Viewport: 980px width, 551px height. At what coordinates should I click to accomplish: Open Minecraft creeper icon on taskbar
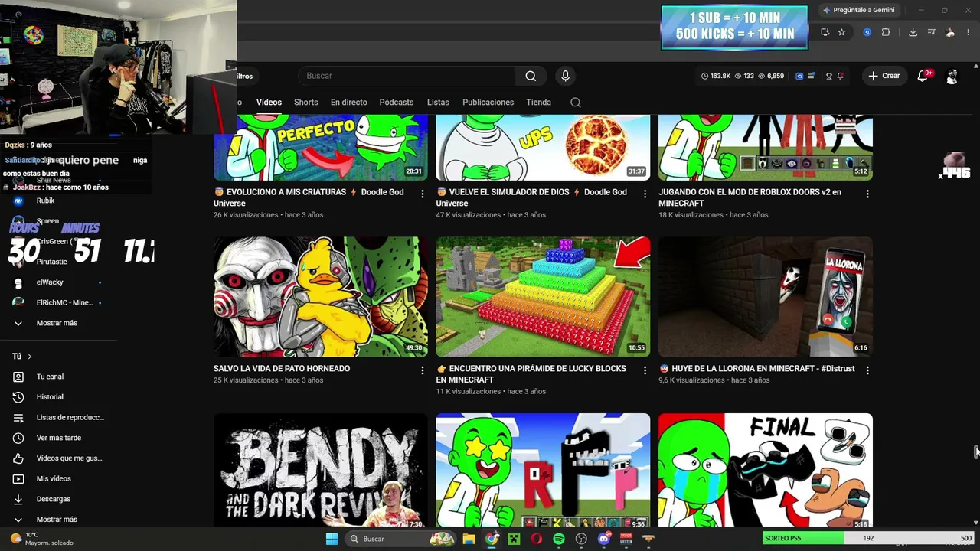pos(514,539)
